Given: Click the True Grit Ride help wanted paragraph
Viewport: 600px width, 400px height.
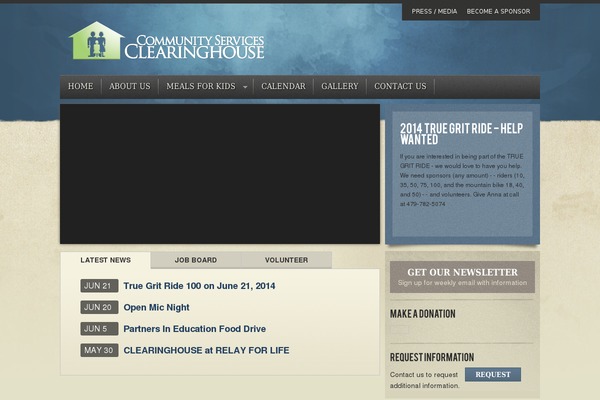Looking at the screenshot, I should pyautogui.click(x=462, y=180).
